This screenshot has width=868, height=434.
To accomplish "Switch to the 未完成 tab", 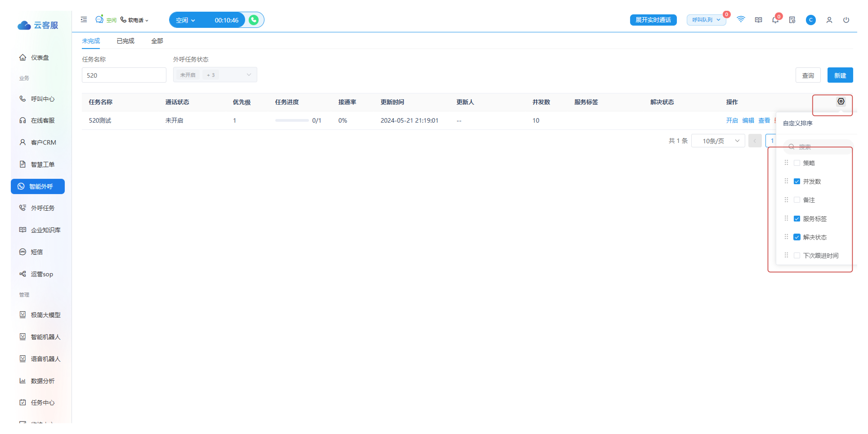I will tap(91, 41).
